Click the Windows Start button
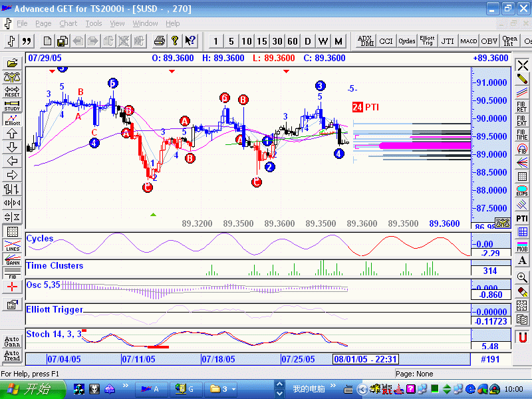This screenshot has width=532, height=399. tap(31, 389)
